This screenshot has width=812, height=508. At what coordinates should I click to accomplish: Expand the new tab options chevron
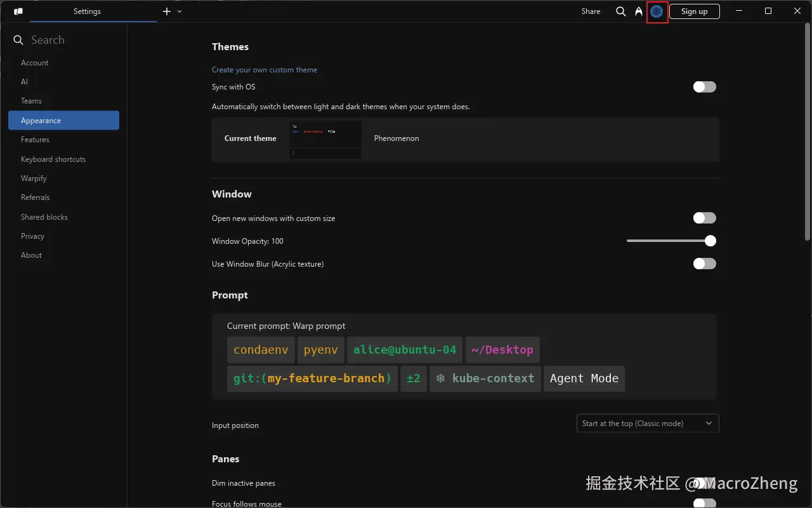click(x=180, y=11)
